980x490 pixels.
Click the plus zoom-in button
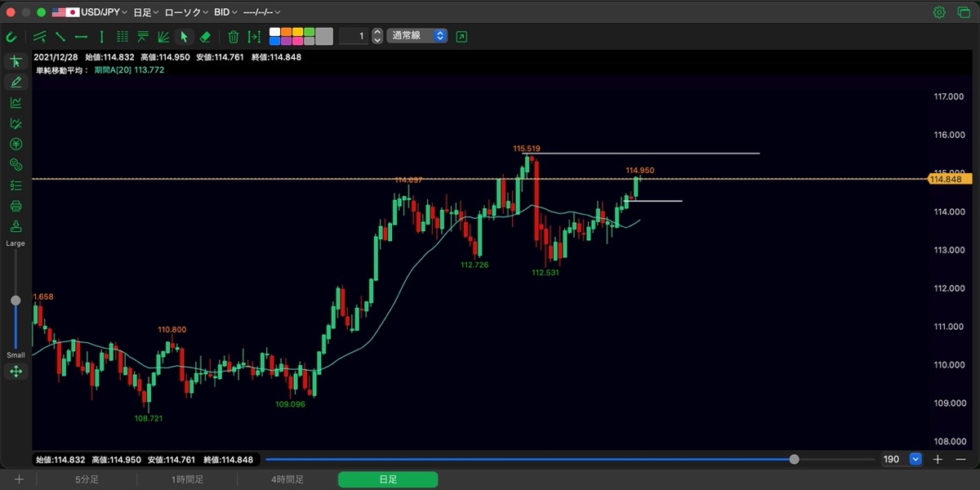pyautogui.click(x=938, y=459)
